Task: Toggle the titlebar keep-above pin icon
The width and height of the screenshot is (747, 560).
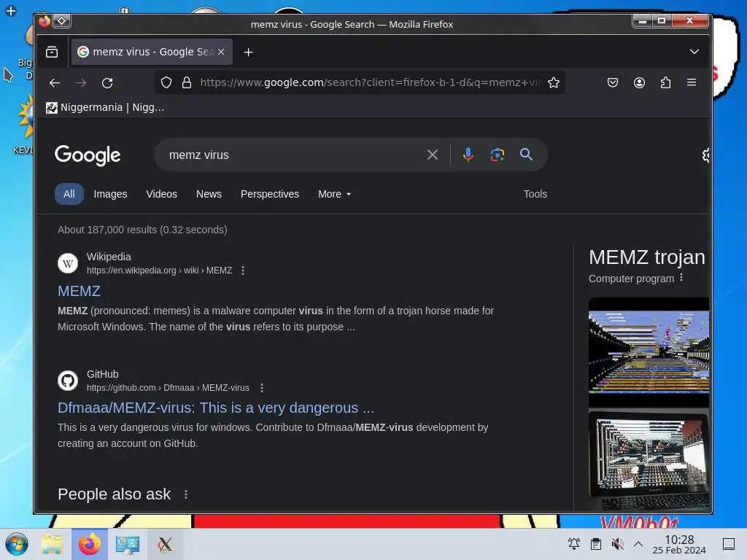Action: 62,21
